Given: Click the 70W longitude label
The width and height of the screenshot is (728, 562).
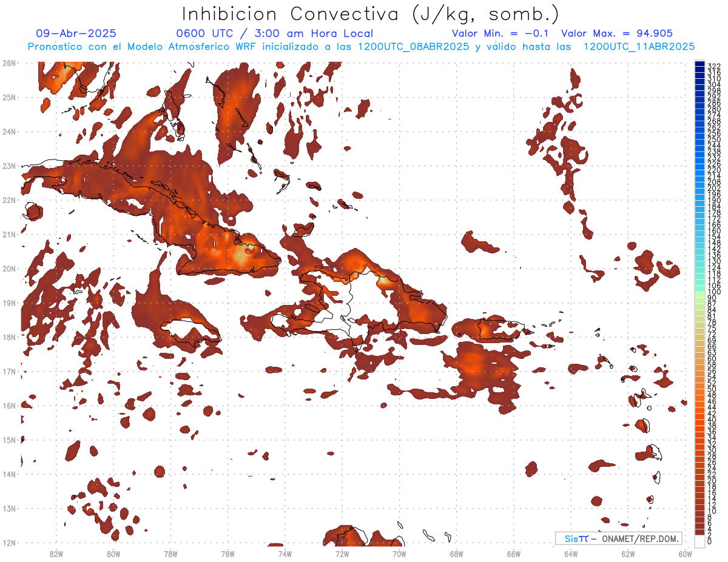Looking at the screenshot, I should (399, 554).
